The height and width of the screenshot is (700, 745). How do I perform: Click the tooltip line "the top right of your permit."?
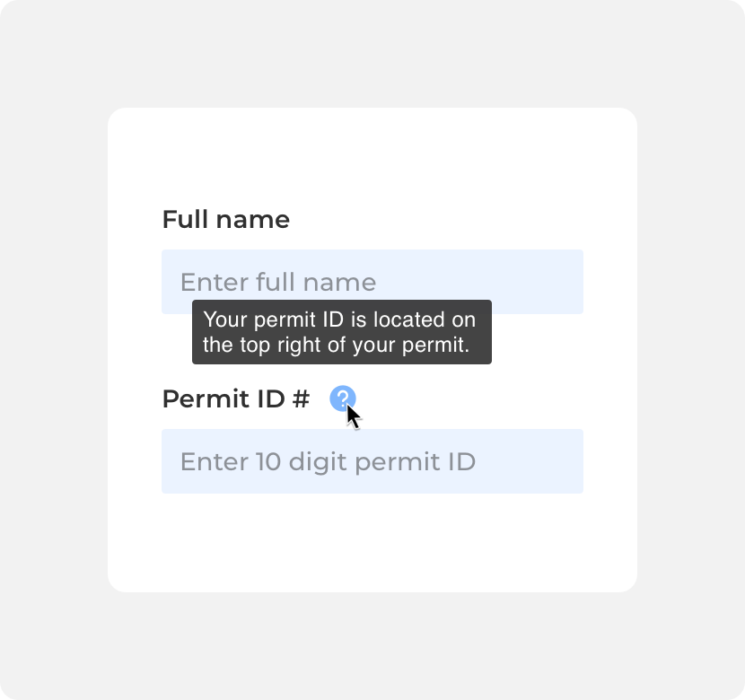337,345
